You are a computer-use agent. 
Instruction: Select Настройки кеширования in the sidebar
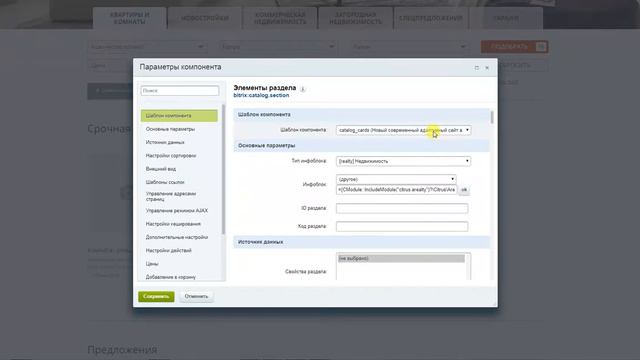coord(173,224)
